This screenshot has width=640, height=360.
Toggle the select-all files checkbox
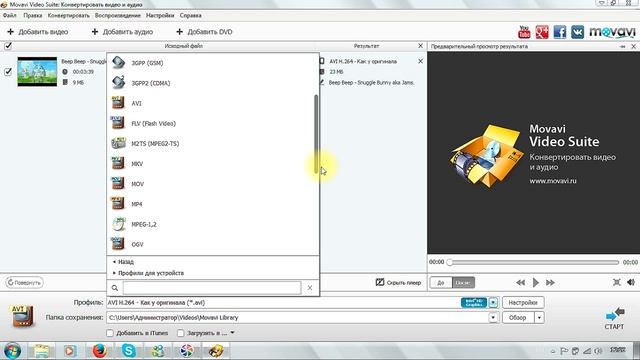tap(8, 46)
